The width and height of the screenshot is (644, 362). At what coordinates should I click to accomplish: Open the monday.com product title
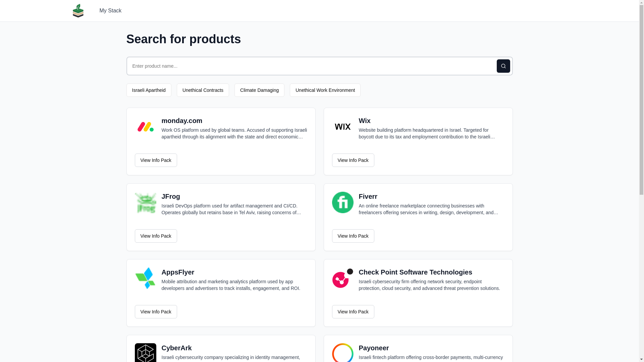click(182, 121)
